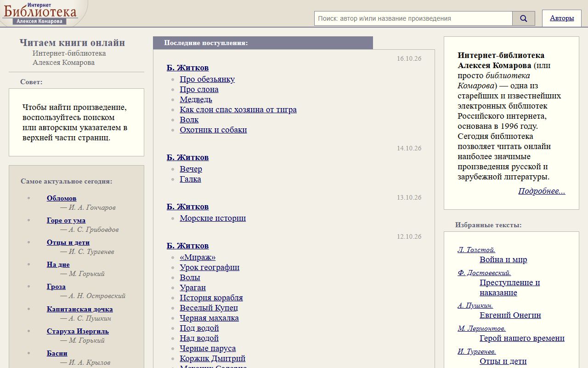Click the magnifying glass search icon
588x368 pixels.
point(524,18)
